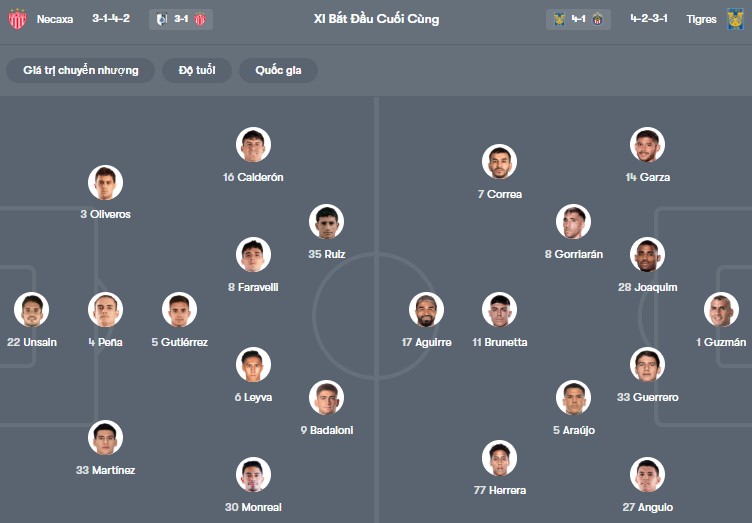Select Aguirre's player portrait
The height and width of the screenshot is (523, 752).
click(x=427, y=310)
